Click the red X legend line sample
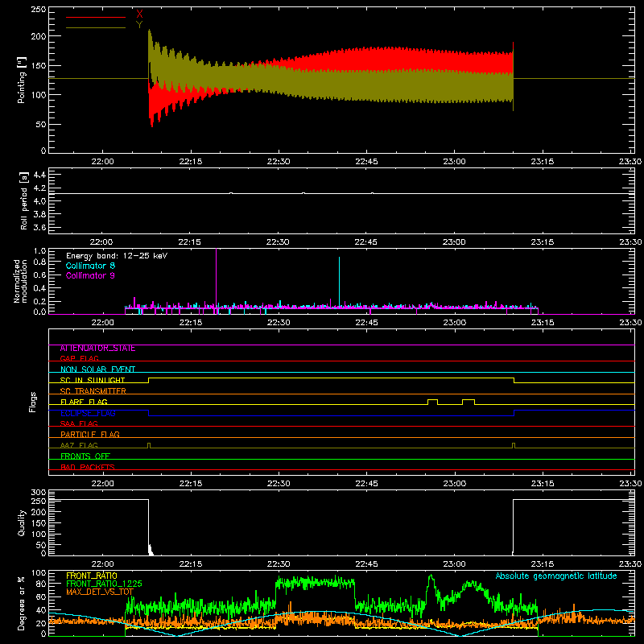Screen dimensions: 644x644 tap(96, 17)
